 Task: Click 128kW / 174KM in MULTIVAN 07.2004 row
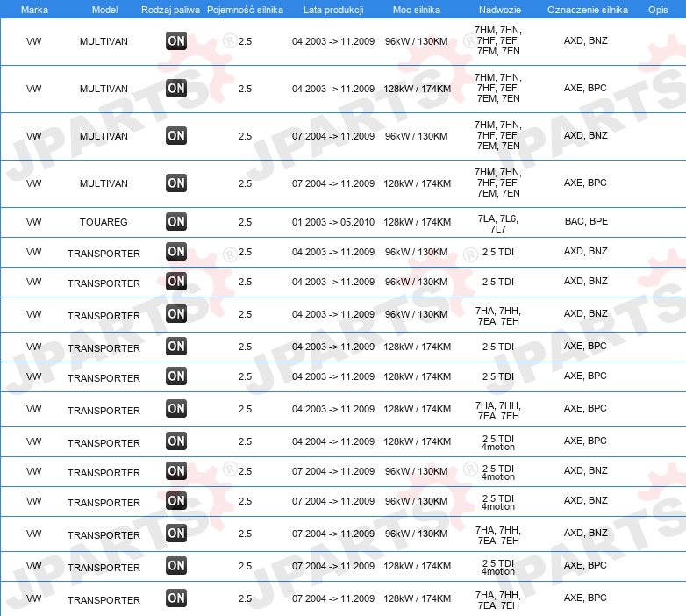click(x=417, y=183)
